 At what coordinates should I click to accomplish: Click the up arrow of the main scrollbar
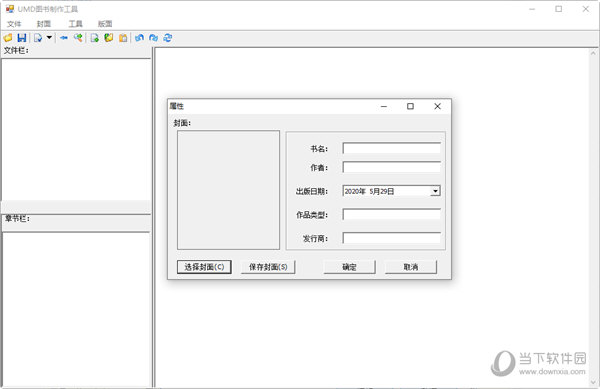(593, 54)
